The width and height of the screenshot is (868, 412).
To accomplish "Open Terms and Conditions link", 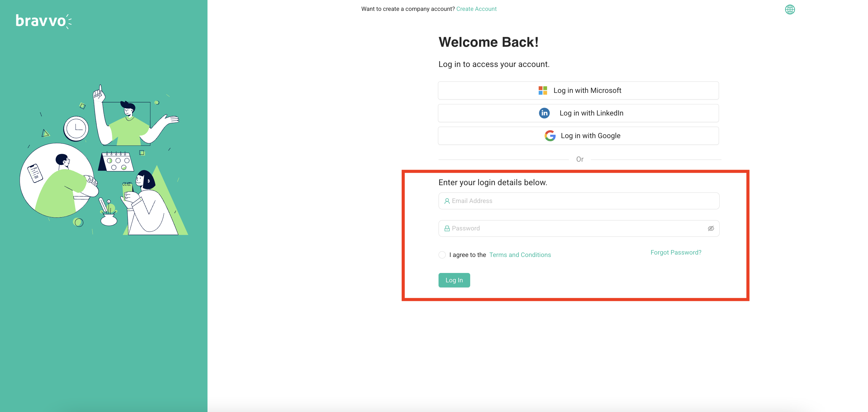I will click(520, 255).
